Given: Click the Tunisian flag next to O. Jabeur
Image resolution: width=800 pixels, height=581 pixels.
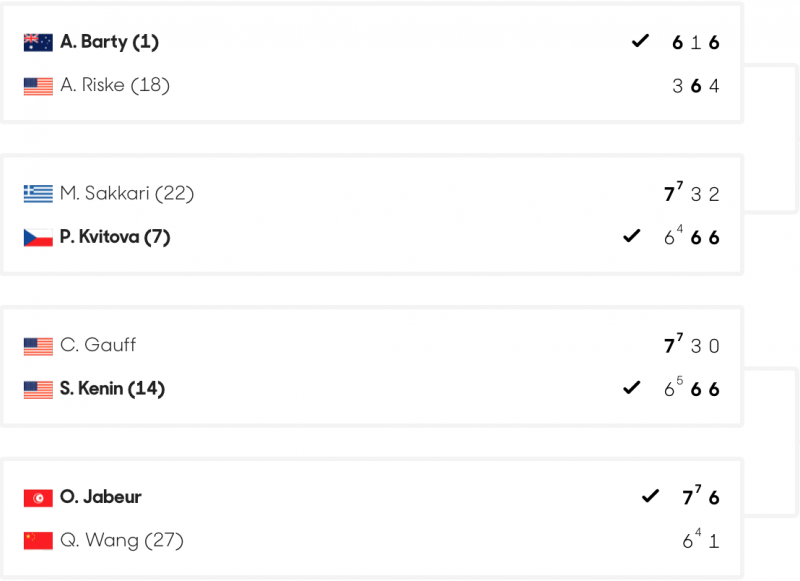Looking at the screenshot, I should (38, 498).
